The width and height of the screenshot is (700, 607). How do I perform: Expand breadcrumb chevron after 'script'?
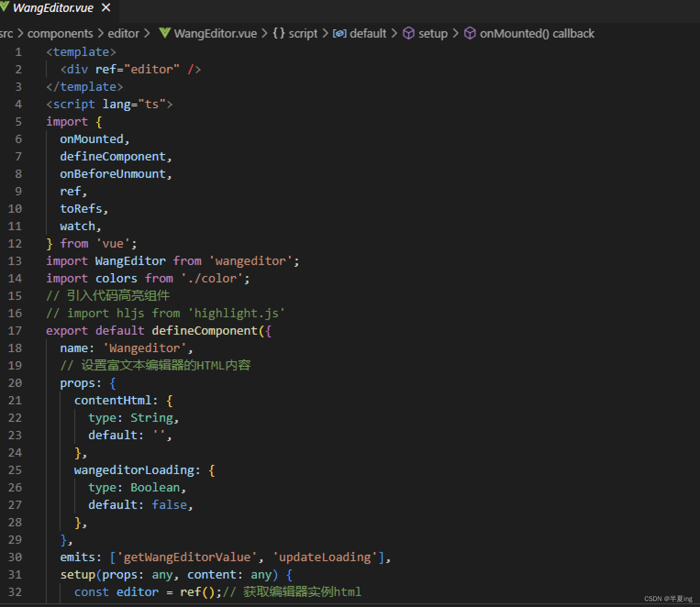(325, 33)
